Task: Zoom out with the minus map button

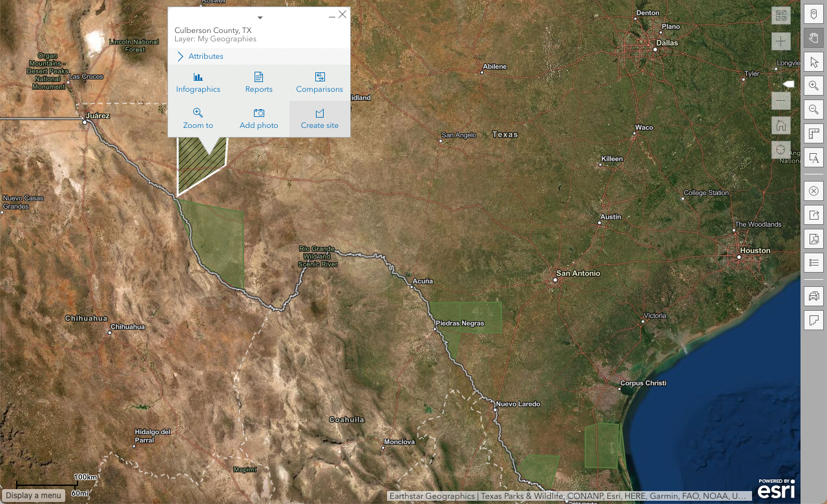Action: 781,101
